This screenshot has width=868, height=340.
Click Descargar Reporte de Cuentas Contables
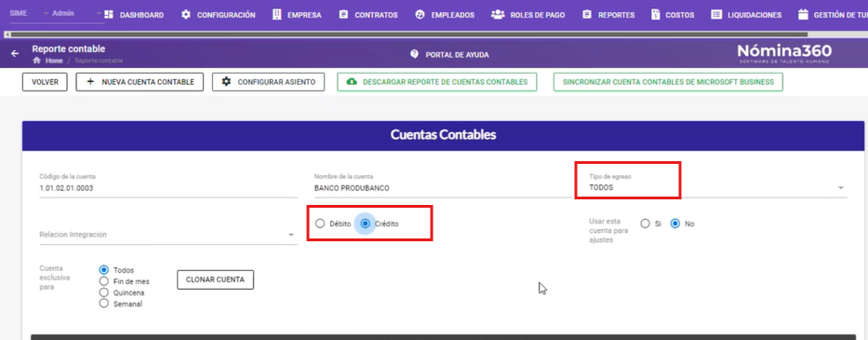coord(436,82)
